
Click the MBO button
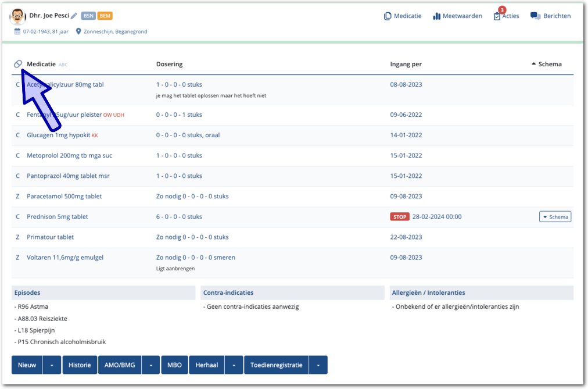point(174,365)
